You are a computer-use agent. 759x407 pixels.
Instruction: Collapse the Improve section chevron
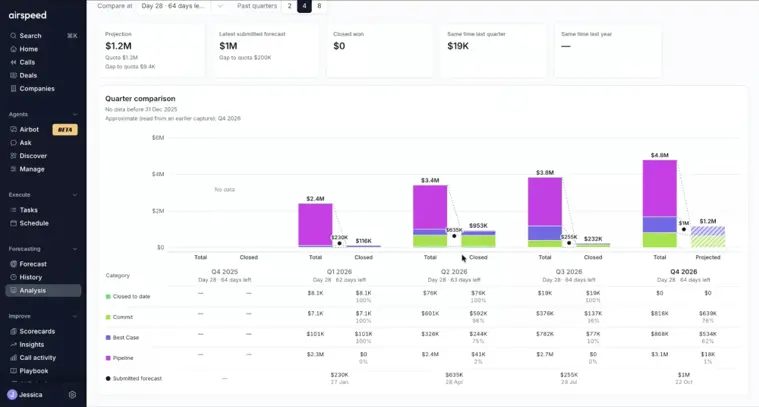tap(75, 317)
